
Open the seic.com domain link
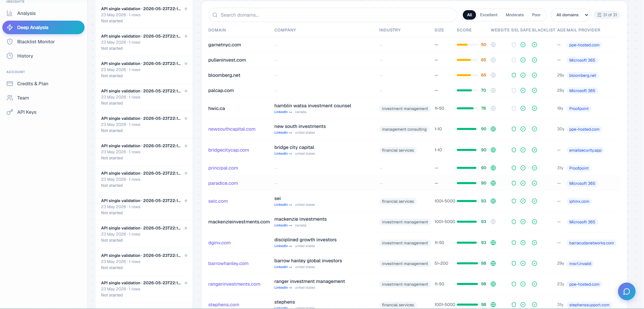point(218,201)
